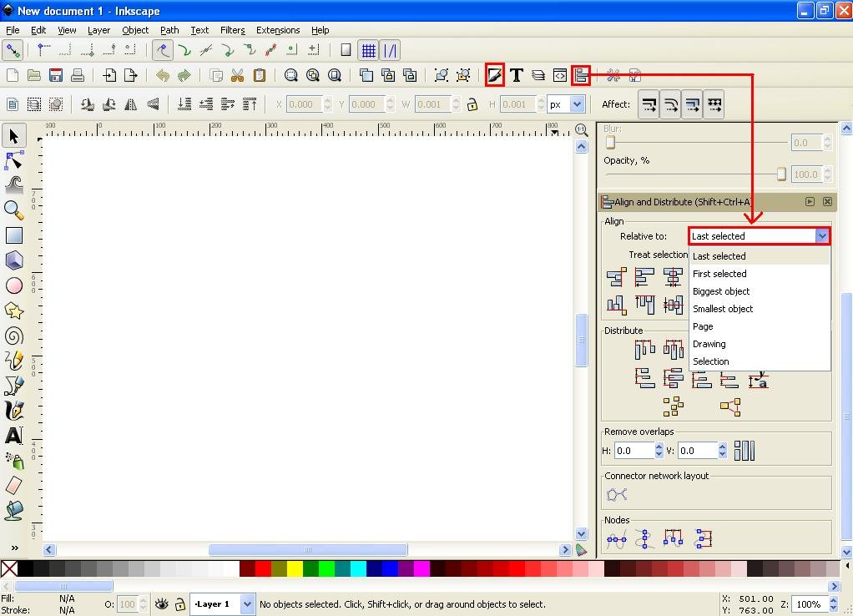Toggle snapping to guides button
This screenshot has height=616, width=853.
coord(390,51)
